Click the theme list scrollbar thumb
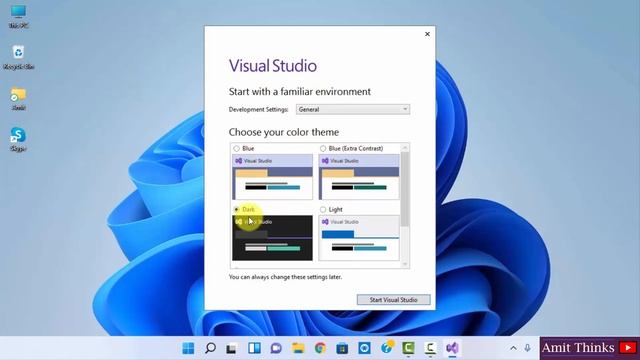This screenshot has width=640, height=360. click(405, 189)
